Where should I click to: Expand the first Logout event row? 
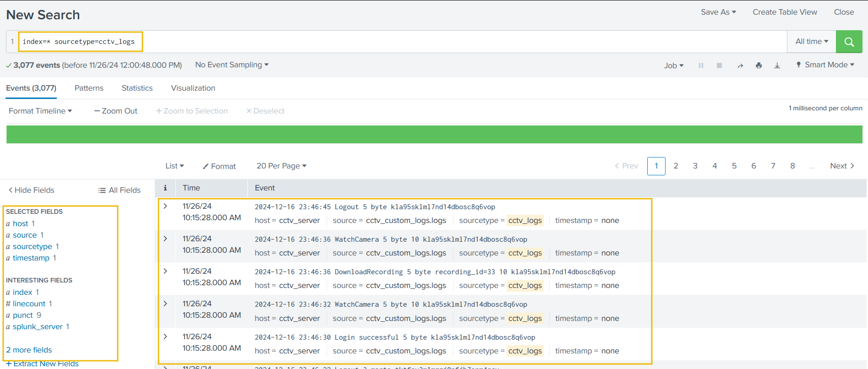pyautogui.click(x=165, y=206)
